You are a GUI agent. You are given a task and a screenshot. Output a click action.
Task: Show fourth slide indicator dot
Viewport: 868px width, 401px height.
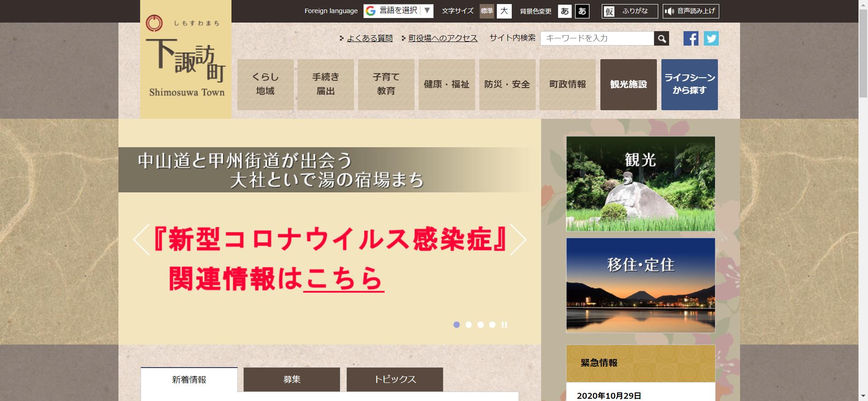(492, 325)
